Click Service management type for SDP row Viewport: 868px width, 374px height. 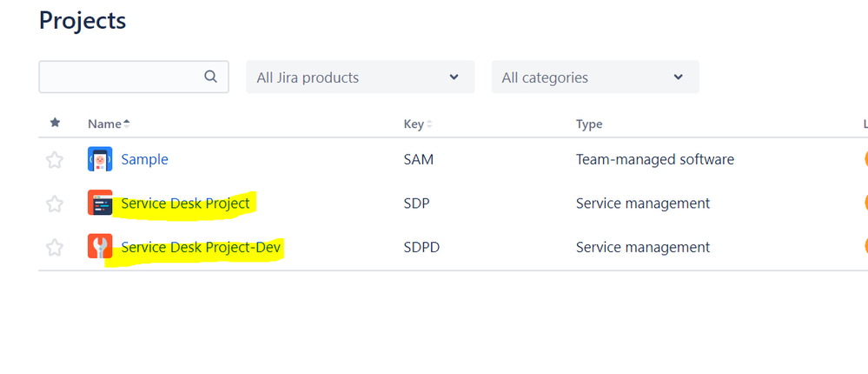point(643,204)
